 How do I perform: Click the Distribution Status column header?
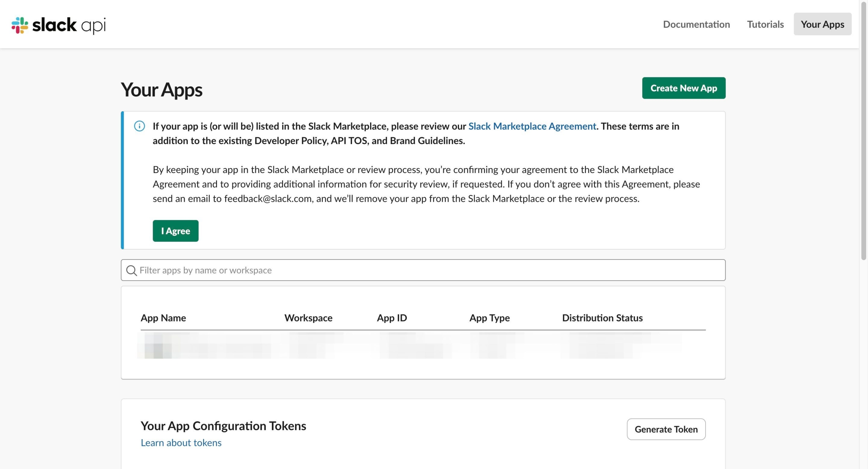[x=602, y=318]
